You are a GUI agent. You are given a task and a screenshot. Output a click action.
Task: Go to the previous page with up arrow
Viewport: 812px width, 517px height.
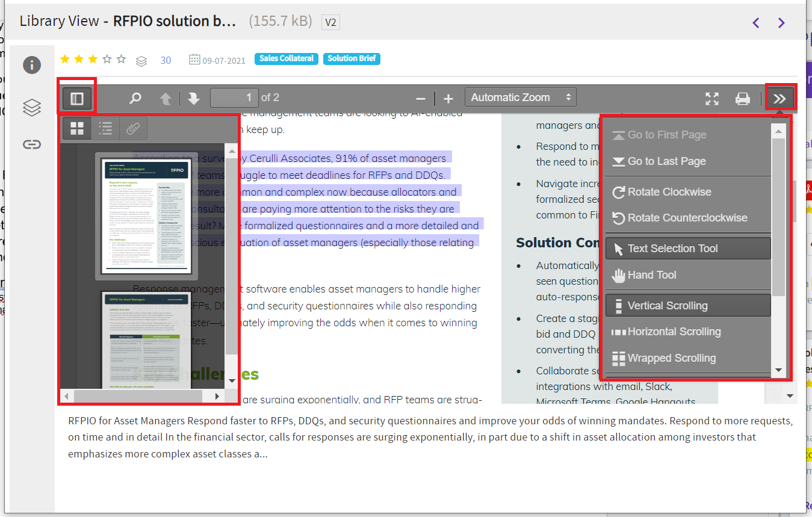(166, 98)
